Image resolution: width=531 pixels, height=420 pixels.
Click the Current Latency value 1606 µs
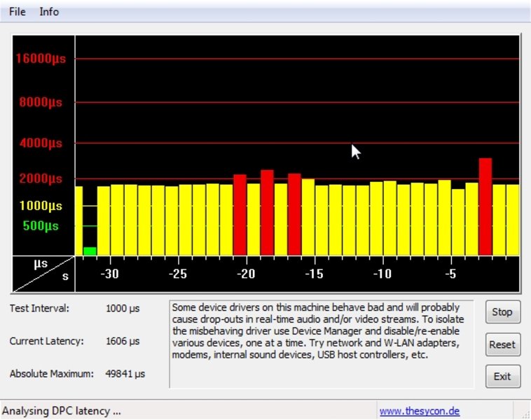coord(123,341)
